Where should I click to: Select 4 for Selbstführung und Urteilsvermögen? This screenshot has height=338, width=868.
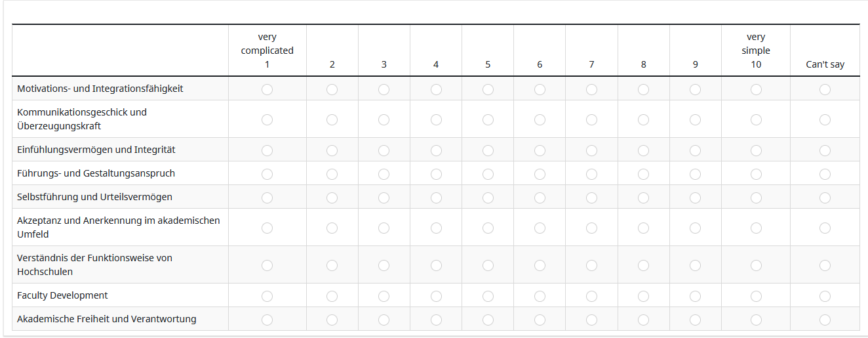coord(436,198)
